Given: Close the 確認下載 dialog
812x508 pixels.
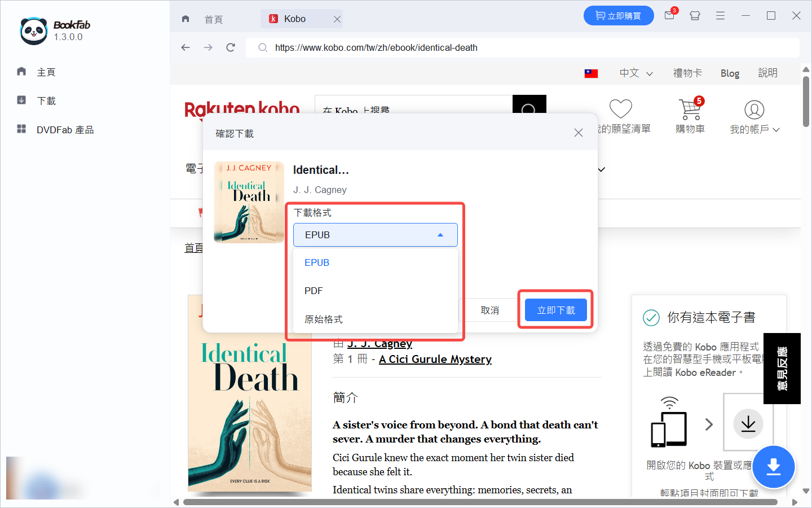Looking at the screenshot, I should 579,133.
